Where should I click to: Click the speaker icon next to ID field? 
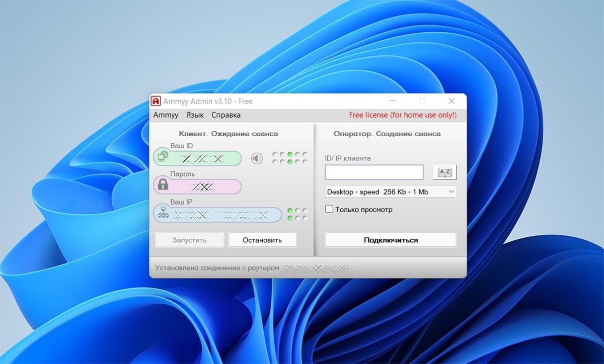pyautogui.click(x=257, y=159)
